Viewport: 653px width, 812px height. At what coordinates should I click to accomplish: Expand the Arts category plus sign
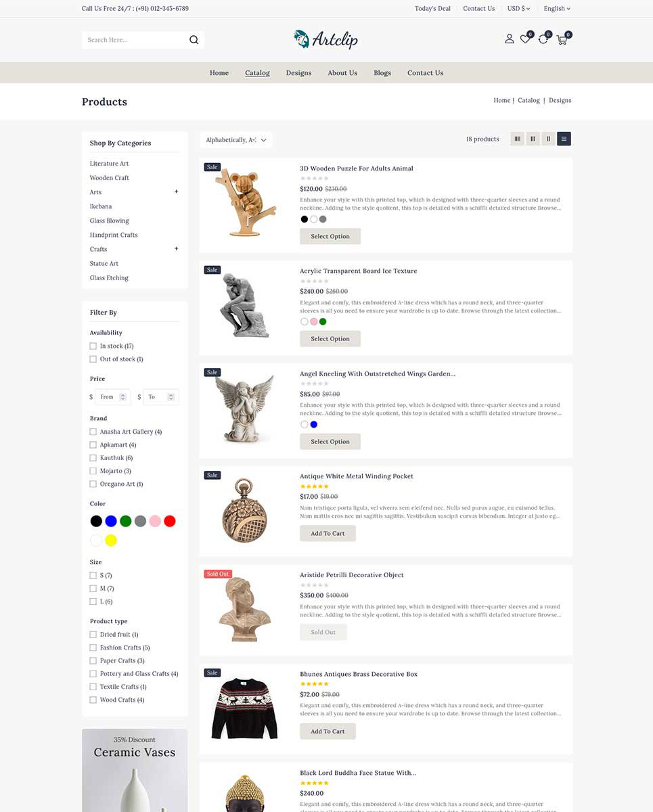coord(177,191)
